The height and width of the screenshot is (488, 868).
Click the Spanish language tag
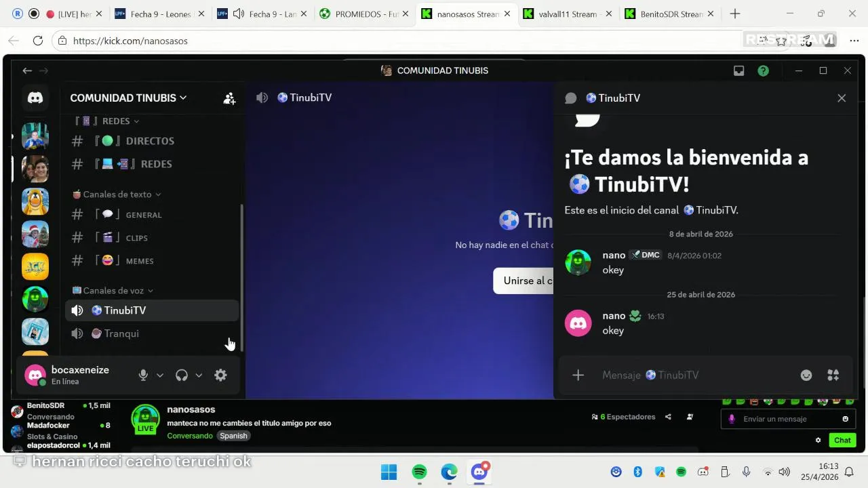tap(233, 436)
